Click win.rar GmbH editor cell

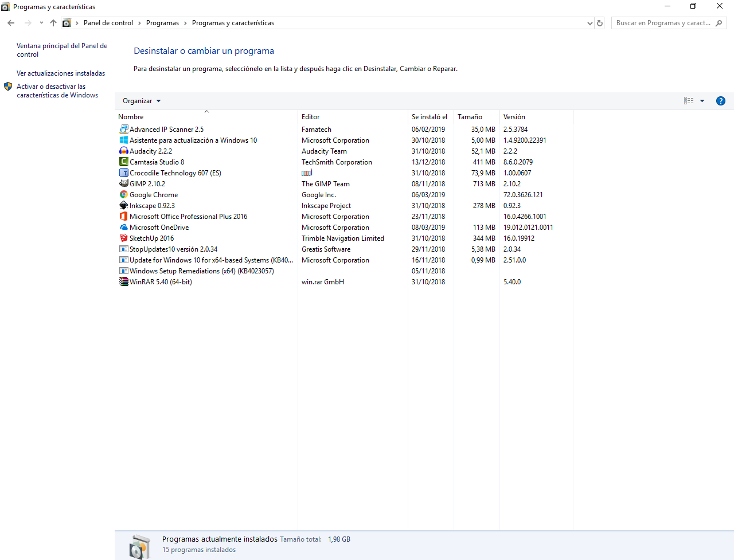pos(323,282)
